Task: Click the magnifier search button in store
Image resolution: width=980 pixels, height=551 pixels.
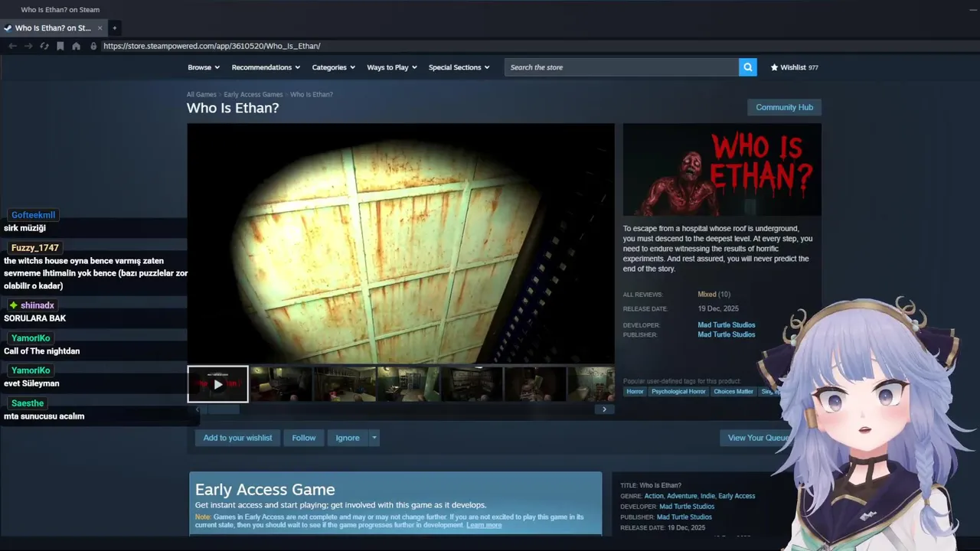Action: click(x=747, y=67)
